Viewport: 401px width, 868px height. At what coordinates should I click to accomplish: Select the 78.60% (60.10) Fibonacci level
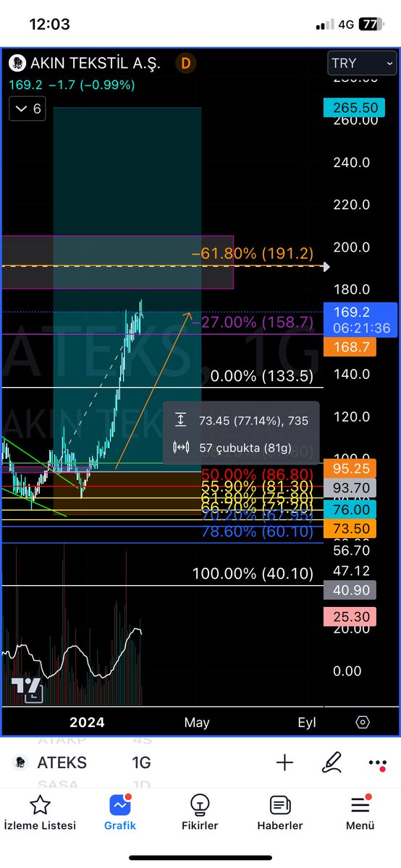[x=256, y=532]
